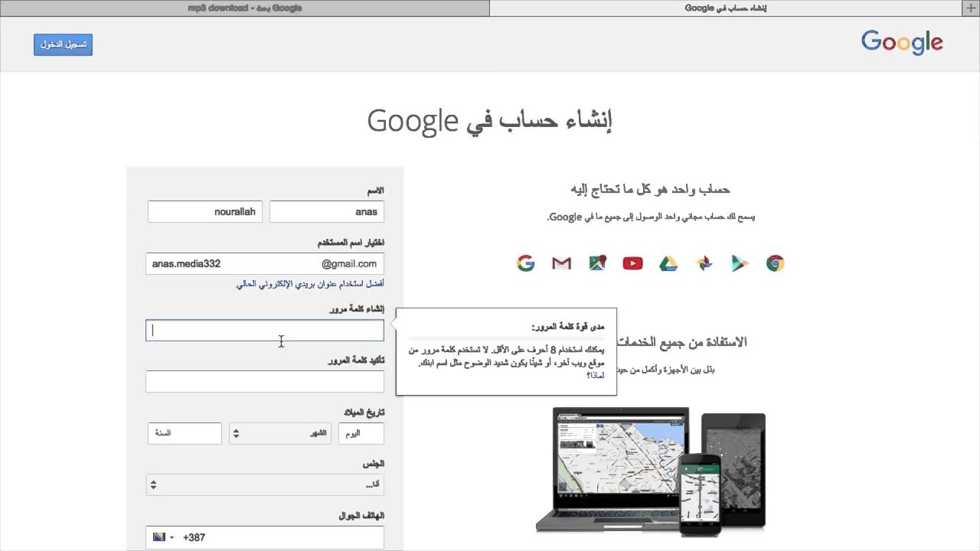Image resolution: width=980 pixels, height=551 pixels.
Task: Click the Google Photos pinwheel icon
Action: pos(704,263)
